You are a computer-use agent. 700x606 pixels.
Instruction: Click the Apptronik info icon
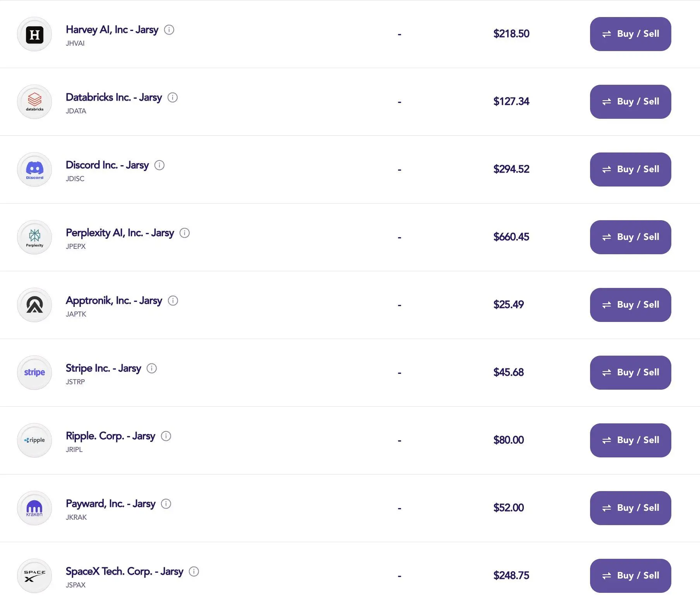point(173,301)
